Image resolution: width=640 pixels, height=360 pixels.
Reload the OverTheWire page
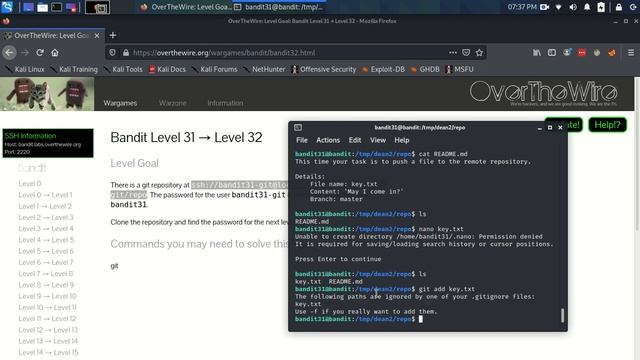(40, 53)
